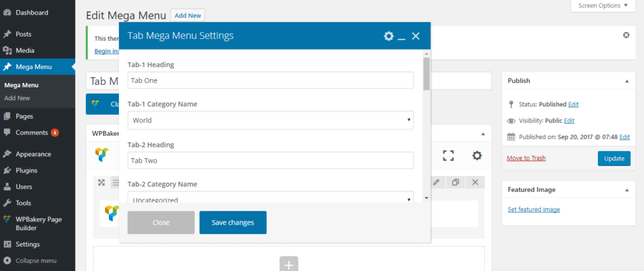Collapse the Featured Image panel

626,189
